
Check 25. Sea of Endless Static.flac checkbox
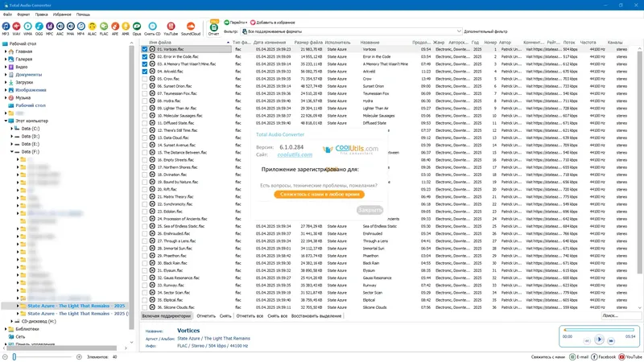point(145,226)
